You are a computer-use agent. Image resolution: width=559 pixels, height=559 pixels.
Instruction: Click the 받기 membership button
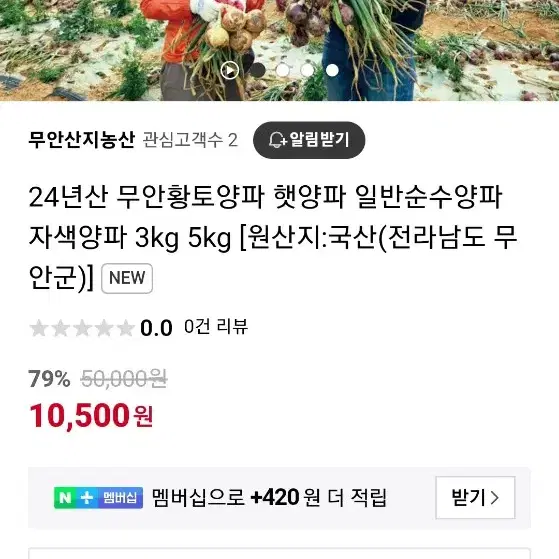(x=475, y=497)
